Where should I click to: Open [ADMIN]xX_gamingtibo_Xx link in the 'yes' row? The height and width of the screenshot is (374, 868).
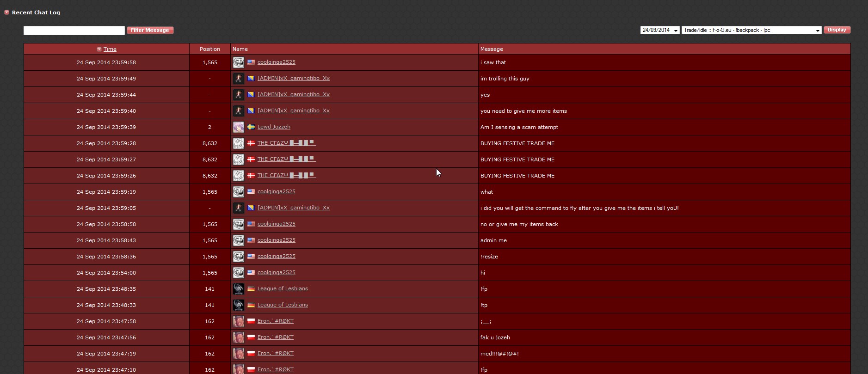pyautogui.click(x=293, y=94)
